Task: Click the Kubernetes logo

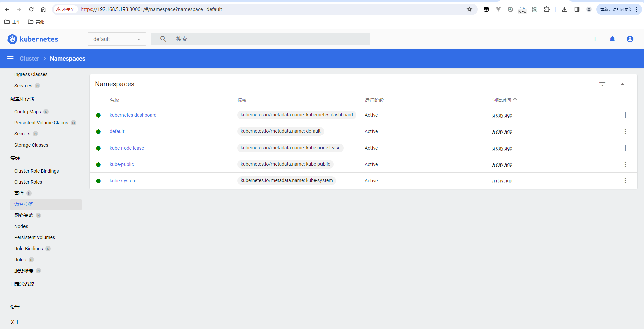Action: (x=33, y=39)
